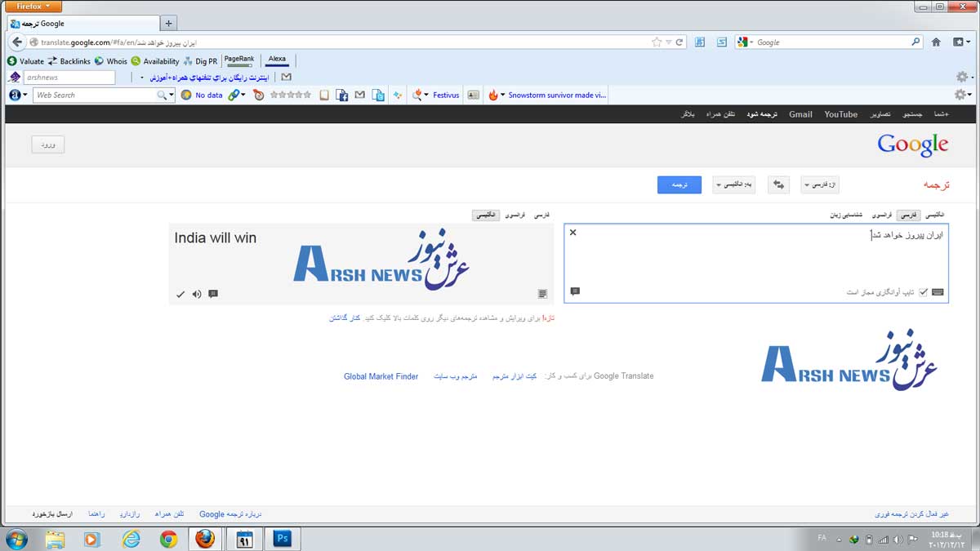
Task: Clear the source text with the X
Action: [572, 233]
